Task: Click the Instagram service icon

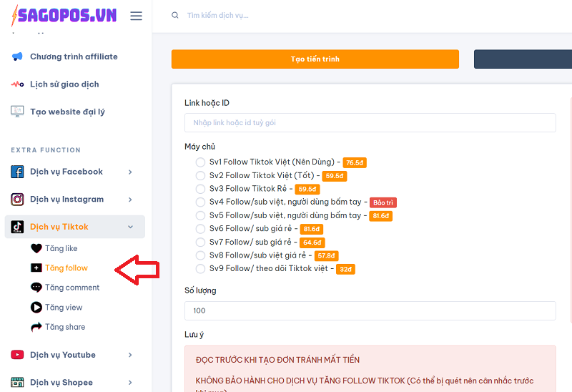Action: (17, 200)
